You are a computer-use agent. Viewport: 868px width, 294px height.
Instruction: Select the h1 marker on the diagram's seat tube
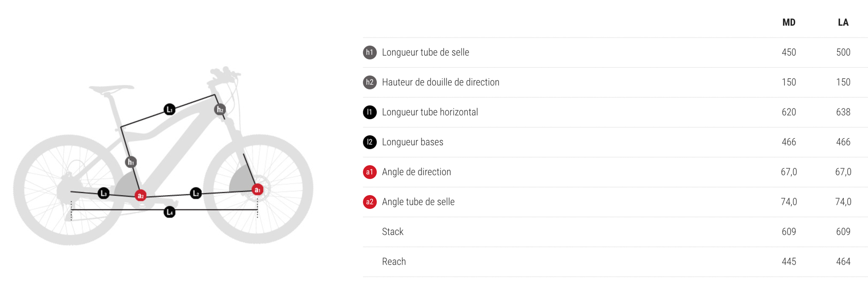point(131,162)
